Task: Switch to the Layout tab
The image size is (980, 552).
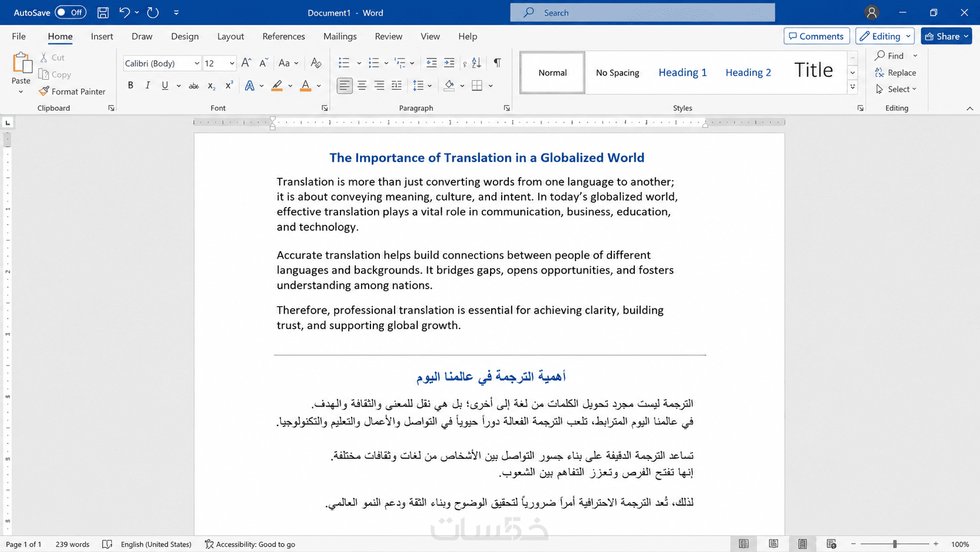Action: pyautogui.click(x=230, y=36)
